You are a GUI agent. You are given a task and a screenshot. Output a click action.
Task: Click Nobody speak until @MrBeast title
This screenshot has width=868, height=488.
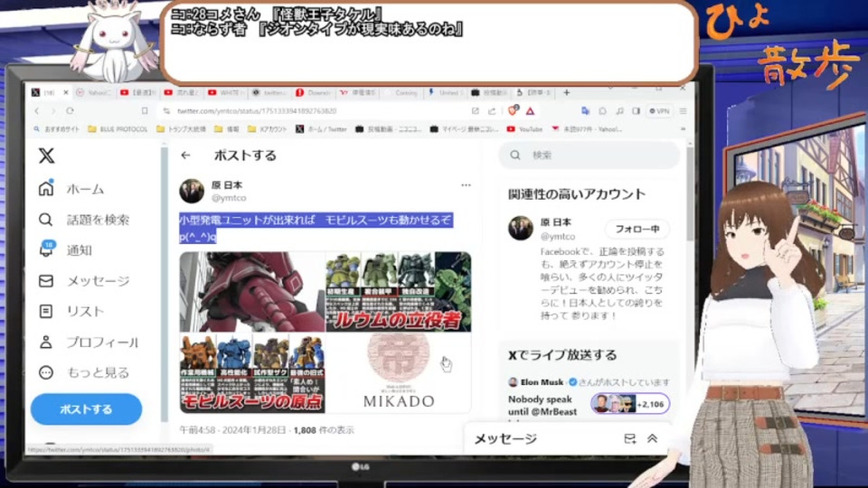542,405
